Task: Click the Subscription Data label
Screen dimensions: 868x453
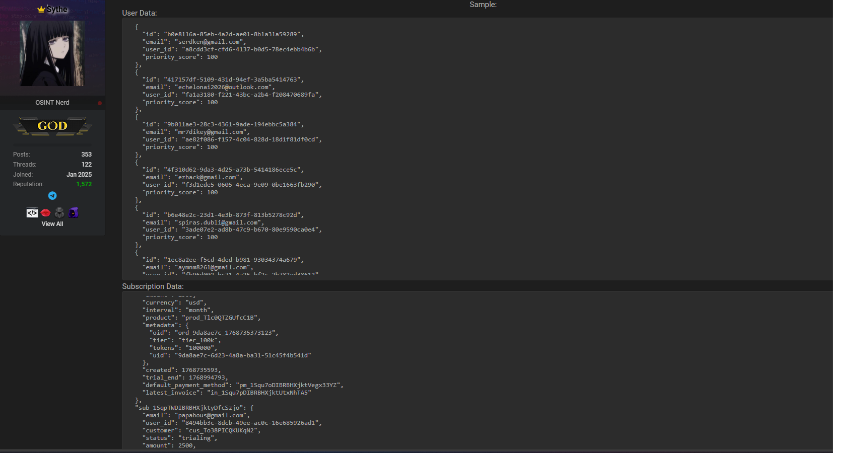Action: (x=153, y=286)
